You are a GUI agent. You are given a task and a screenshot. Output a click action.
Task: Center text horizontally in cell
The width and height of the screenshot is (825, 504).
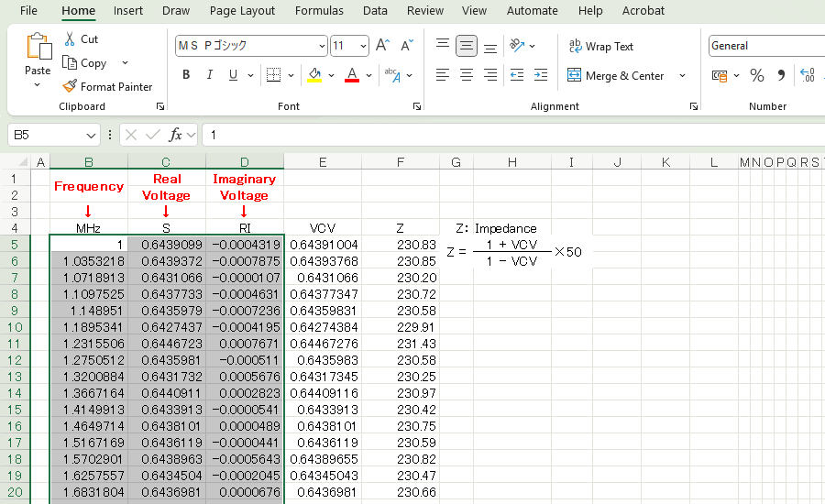click(467, 75)
